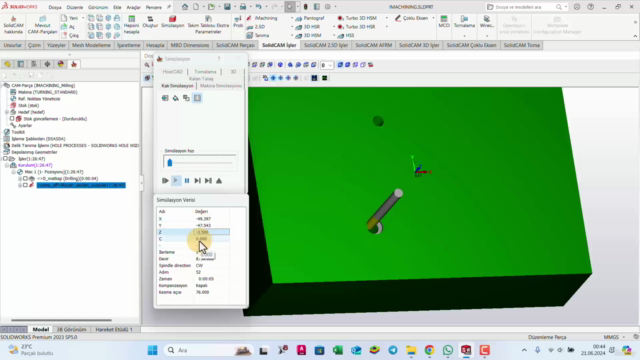Click the traffic light Rebuild icon

pos(305,7)
